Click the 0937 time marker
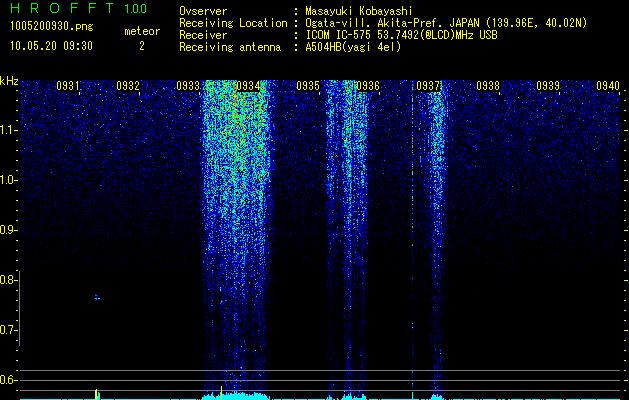This screenshot has height=400, width=629. pyautogui.click(x=428, y=86)
